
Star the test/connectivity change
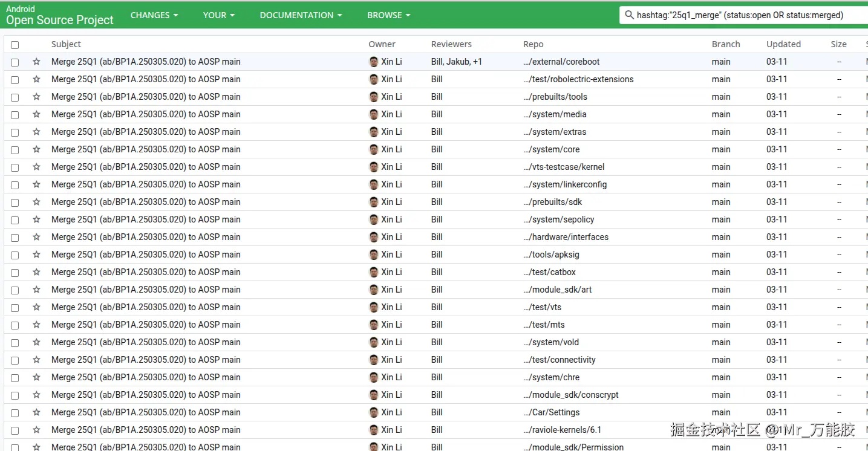(36, 360)
